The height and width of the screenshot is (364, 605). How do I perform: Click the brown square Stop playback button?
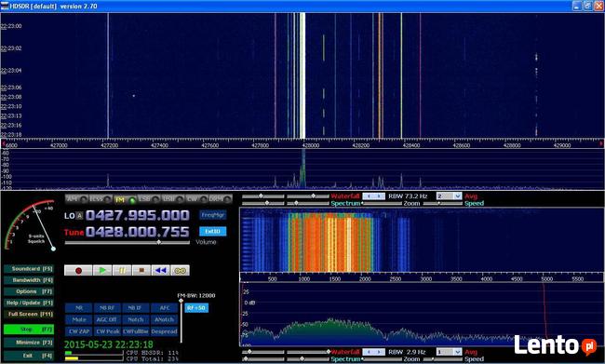point(141,270)
